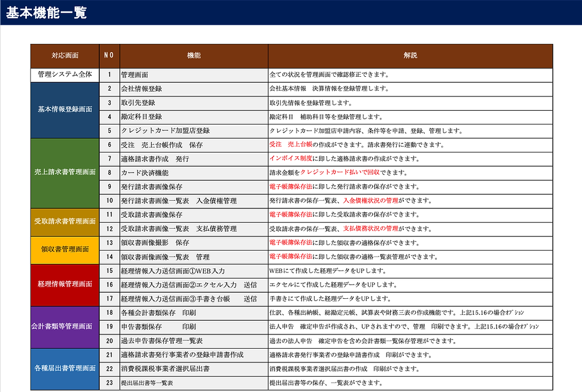Click row number 5 cell

tap(109, 131)
